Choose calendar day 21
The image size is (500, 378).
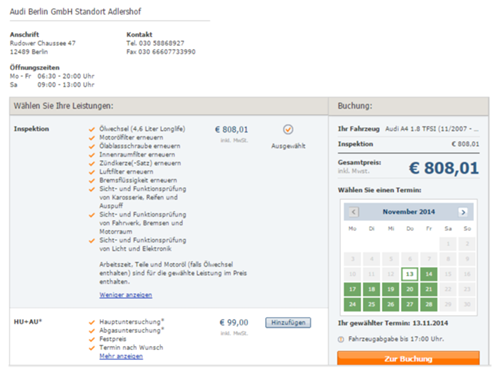click(429, 289)
